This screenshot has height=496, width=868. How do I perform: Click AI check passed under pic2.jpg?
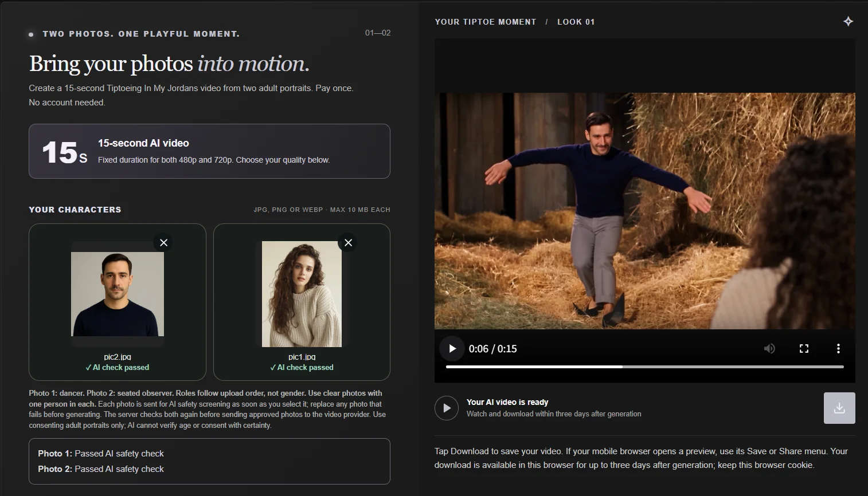[118, 368]
